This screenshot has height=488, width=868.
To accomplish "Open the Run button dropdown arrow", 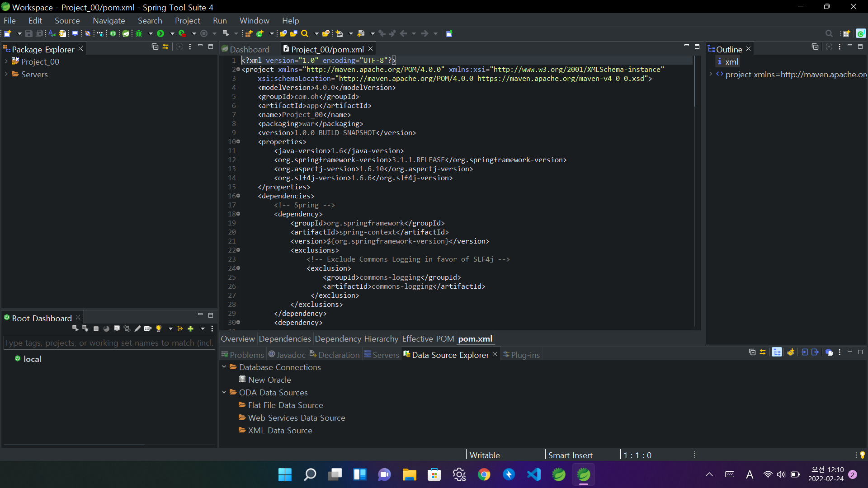I will click(172, 33).
